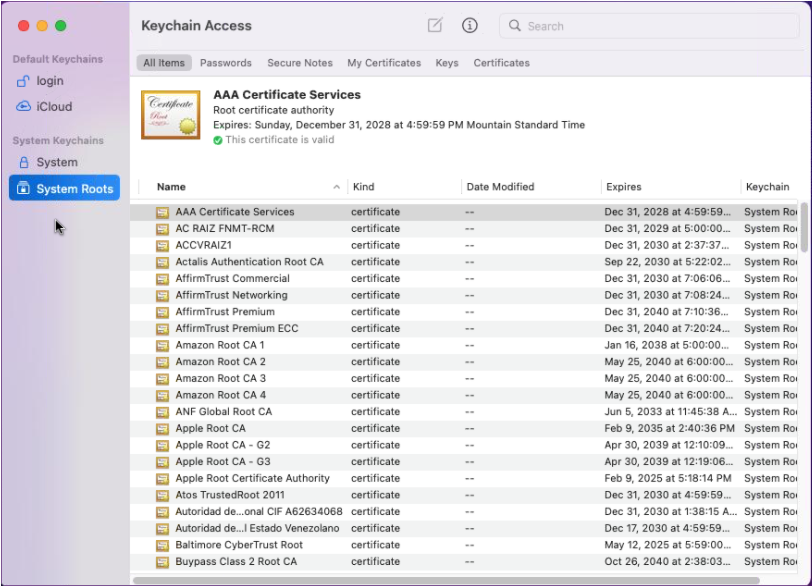Open the Secure Notes tab
812x586 pixels.
pyautogui.click(x=300, y=63)
